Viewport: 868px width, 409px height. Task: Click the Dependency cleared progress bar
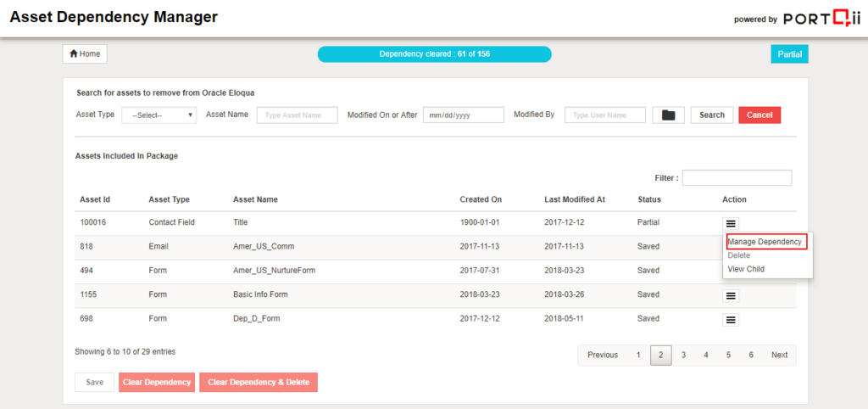pyautogui.click(x=434, y=54)
